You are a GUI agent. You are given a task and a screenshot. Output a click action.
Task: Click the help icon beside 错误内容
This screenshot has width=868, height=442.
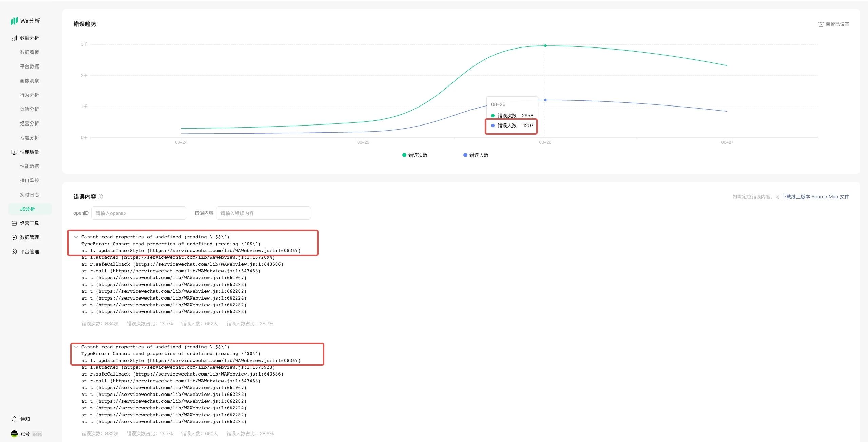click(x=100, y=197)
